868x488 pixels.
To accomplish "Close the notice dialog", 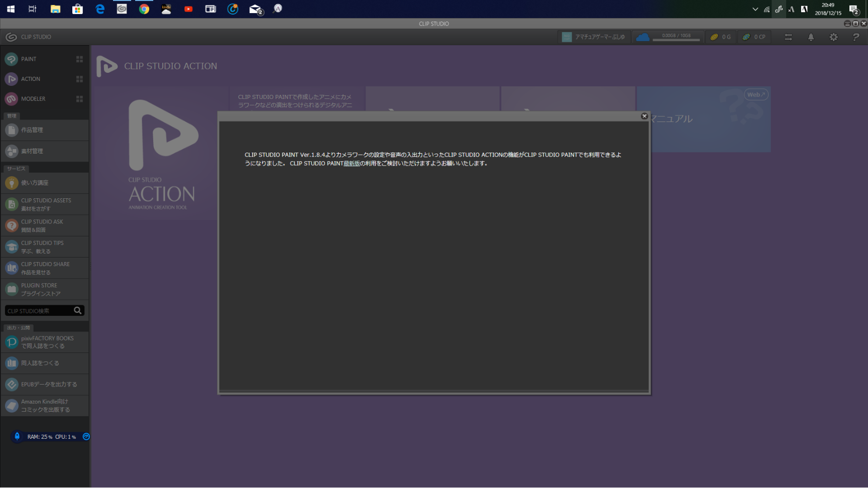I will [644, 116].
